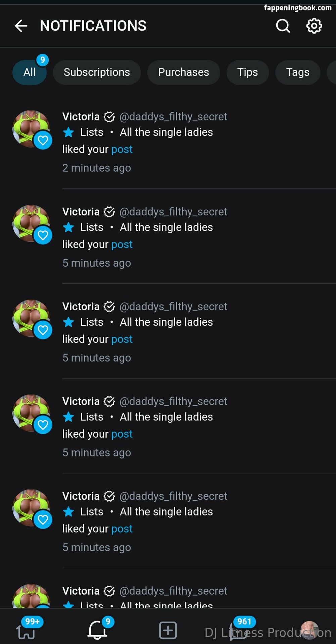Open the 'post' link in first notification
Screen dimensions: 336x644
[x=122, y=149]
